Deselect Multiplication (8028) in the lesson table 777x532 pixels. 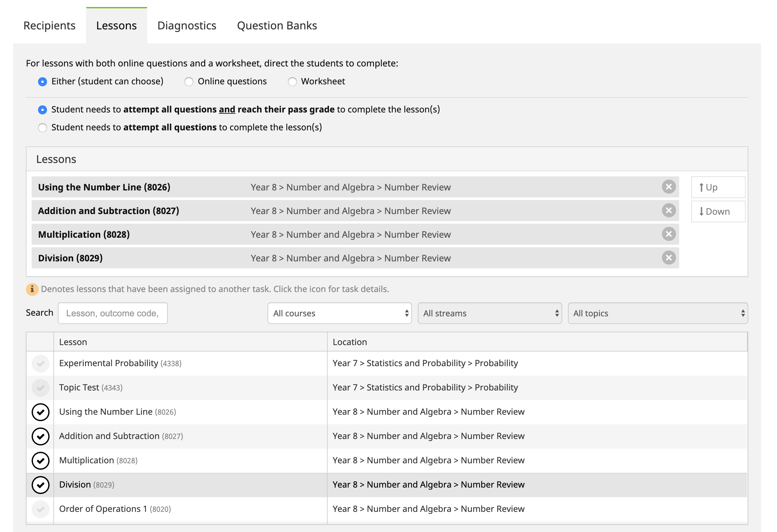tap(41, 460)
